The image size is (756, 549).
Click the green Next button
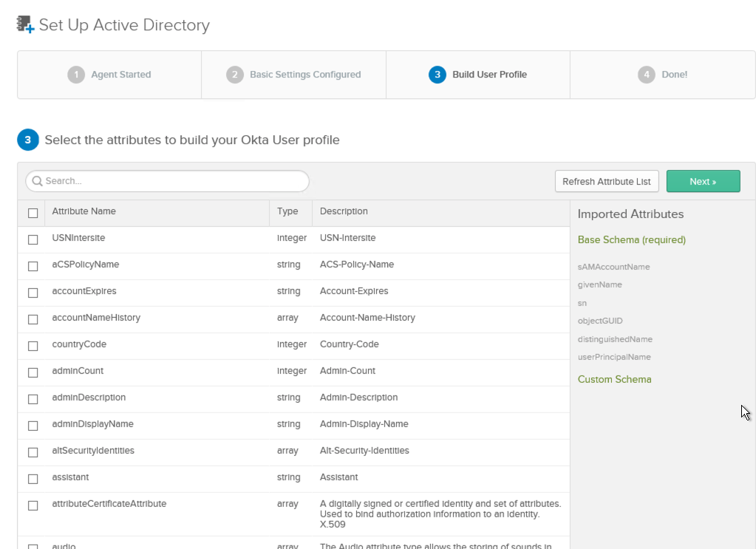point(703,181)
